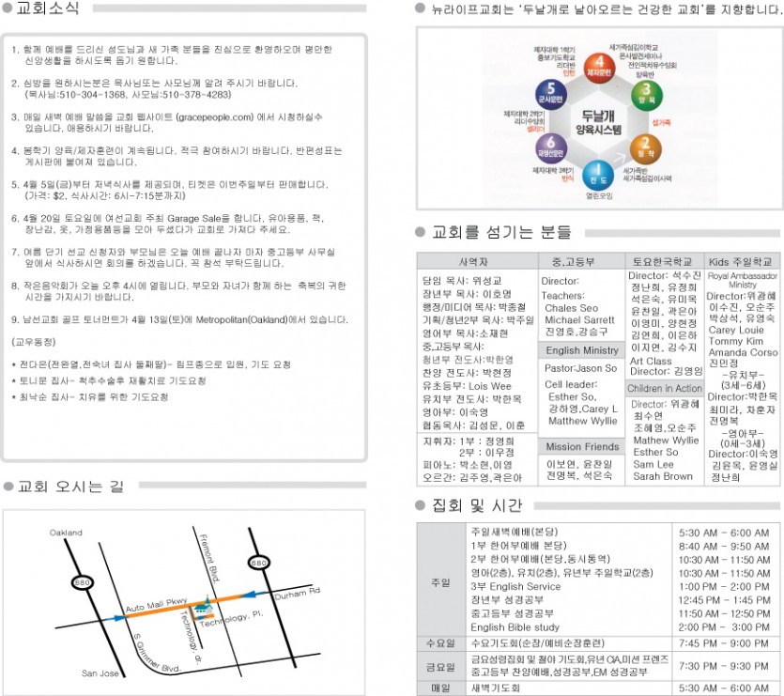
Task: Click the green circle numbered 3 양육
Action: pos(647,95)
